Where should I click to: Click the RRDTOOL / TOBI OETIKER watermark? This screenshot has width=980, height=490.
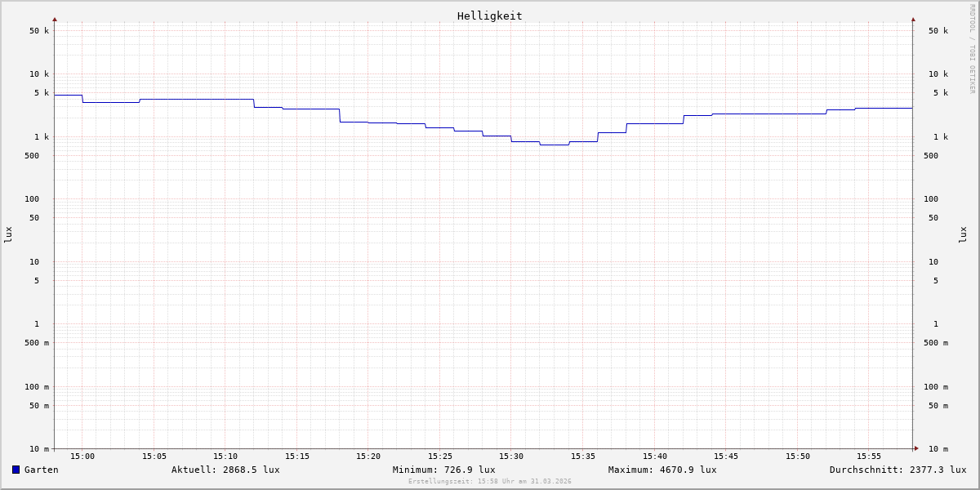coord(972,49)
